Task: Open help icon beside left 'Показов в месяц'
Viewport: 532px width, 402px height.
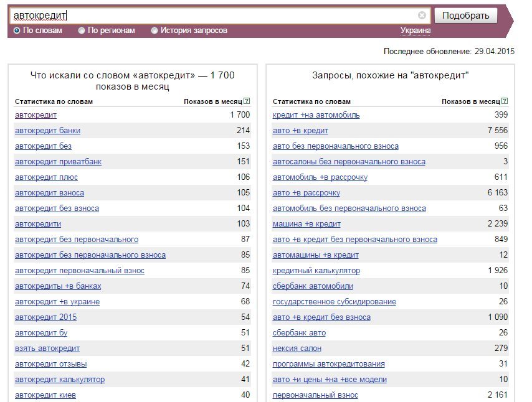Action: click(247, 101)
